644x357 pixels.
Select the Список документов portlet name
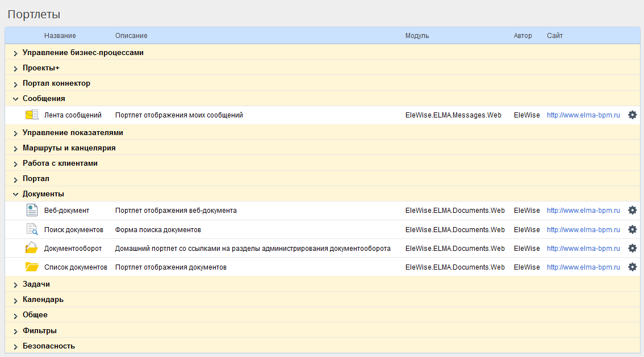[x=76, y=267]
